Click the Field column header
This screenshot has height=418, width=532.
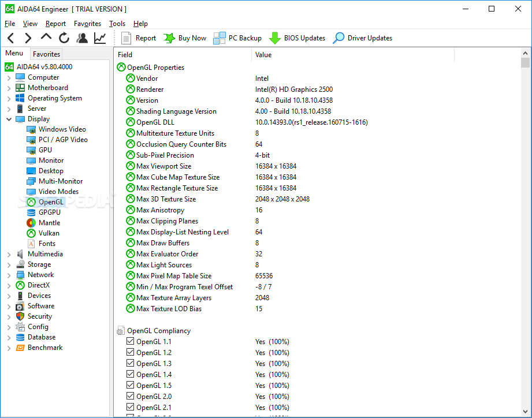tap(183, 55)
